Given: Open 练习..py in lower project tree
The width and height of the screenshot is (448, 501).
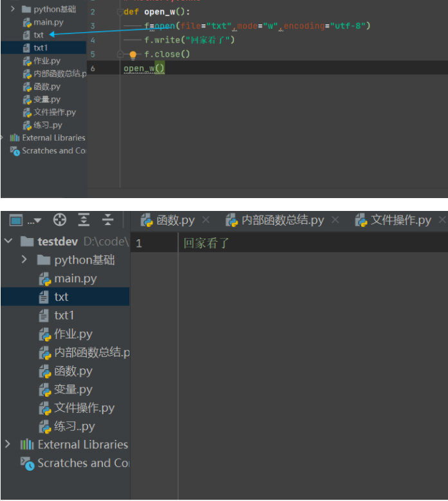Looking at the screenshot, I should click(x=67, y=426).
